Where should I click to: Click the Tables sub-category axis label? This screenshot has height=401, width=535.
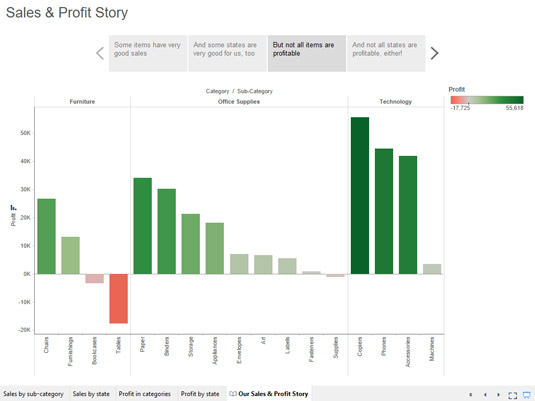click(x=118, y=345)
